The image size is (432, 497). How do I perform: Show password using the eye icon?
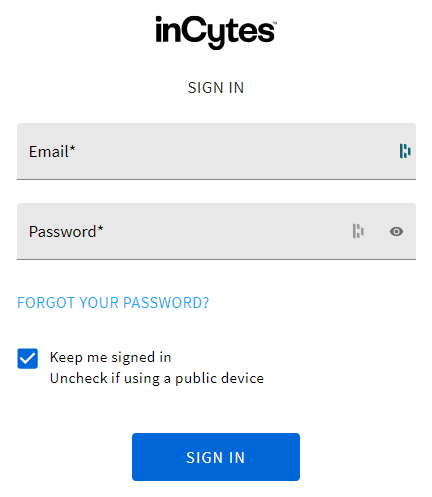click(396, 231)
